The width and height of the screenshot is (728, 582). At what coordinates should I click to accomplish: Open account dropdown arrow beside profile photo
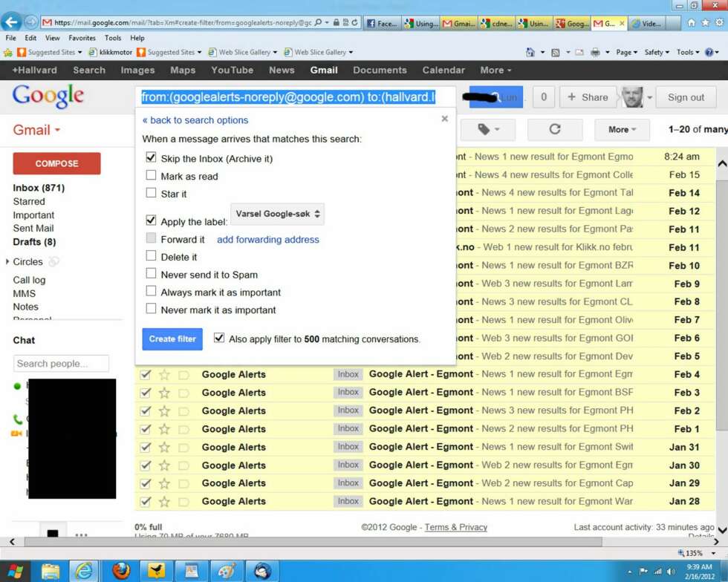[649, 97]
